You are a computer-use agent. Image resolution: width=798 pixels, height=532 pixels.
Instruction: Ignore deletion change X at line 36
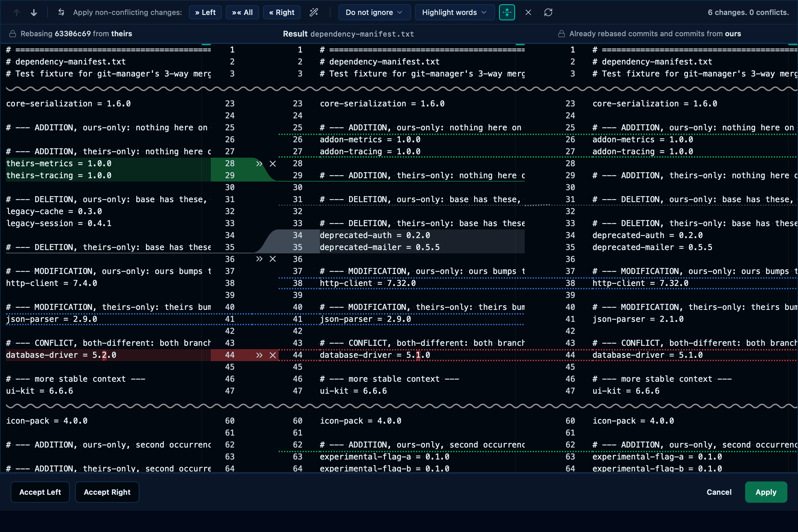coord(273,259)
